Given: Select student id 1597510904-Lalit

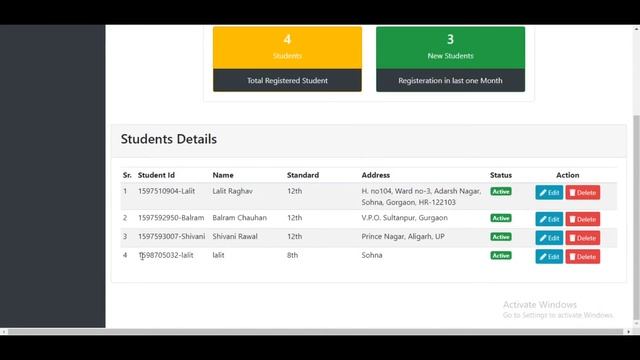Looking at the screenshot, I should click(167, 191).
